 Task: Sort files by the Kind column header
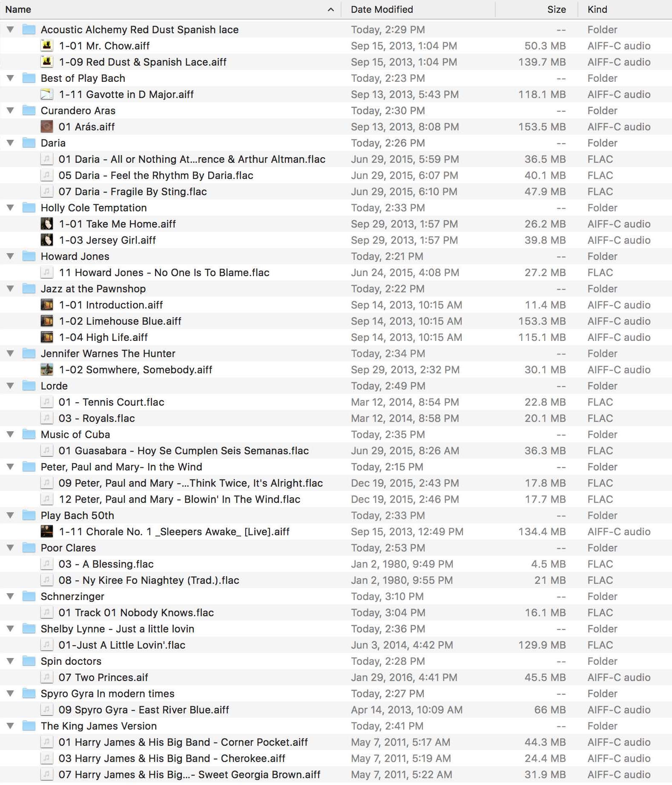pos(625,9)
